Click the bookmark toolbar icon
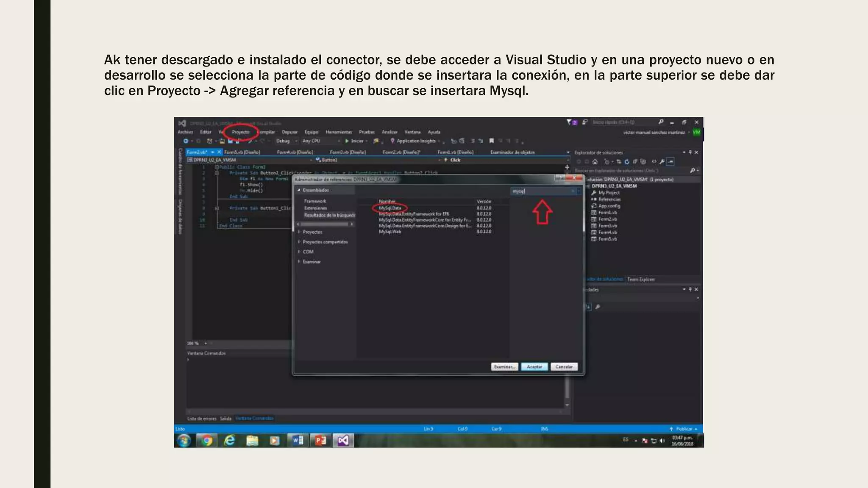868x488 pixels. 491,141
